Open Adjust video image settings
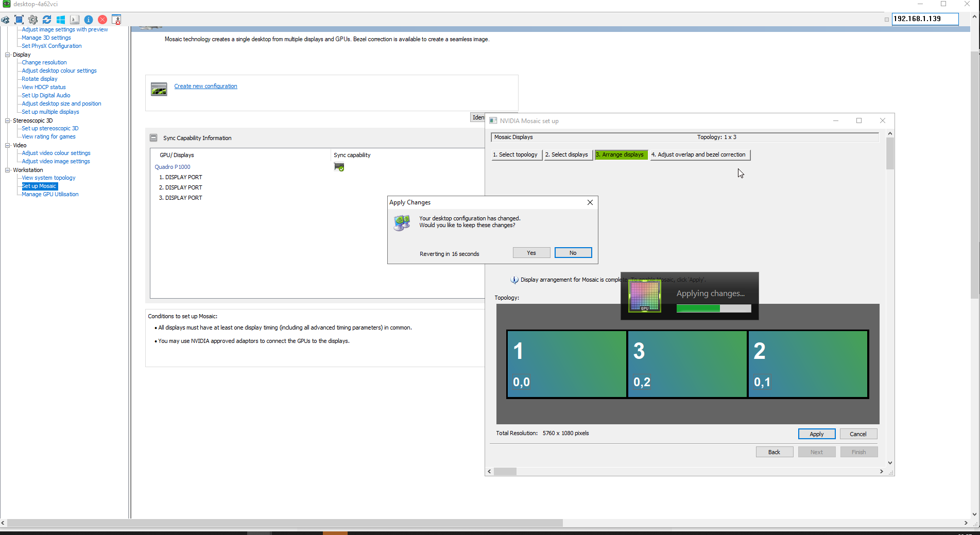The width and height of the screenshot is (980, 535). pos(56,161)
